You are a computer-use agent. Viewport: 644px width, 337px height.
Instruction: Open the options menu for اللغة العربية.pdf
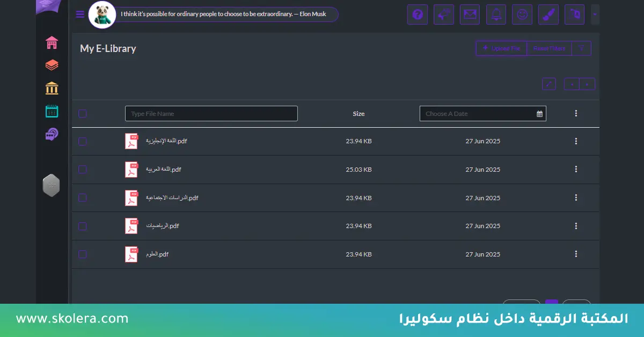tap(576, 169)
